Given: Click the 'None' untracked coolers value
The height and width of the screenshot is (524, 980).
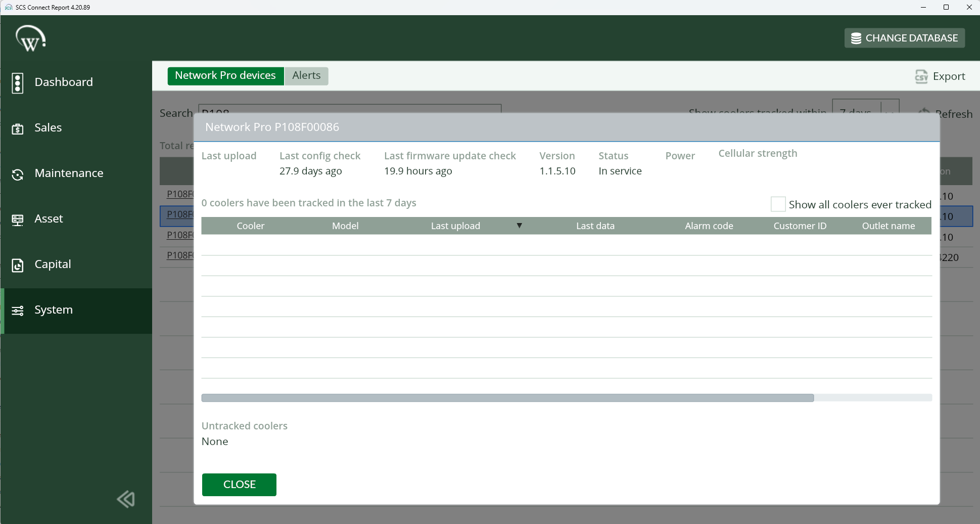Looking at the screenshot, I should (x=215, y=442).
